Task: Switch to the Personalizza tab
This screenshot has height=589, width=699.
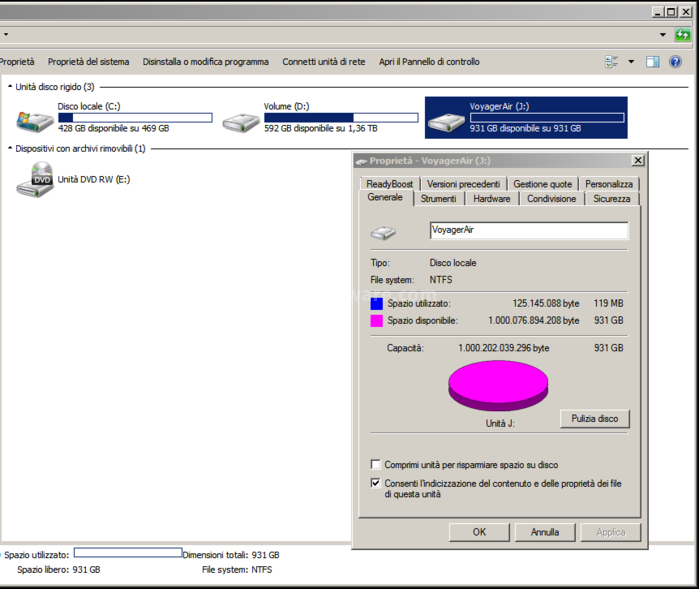Action: [609, 184]
